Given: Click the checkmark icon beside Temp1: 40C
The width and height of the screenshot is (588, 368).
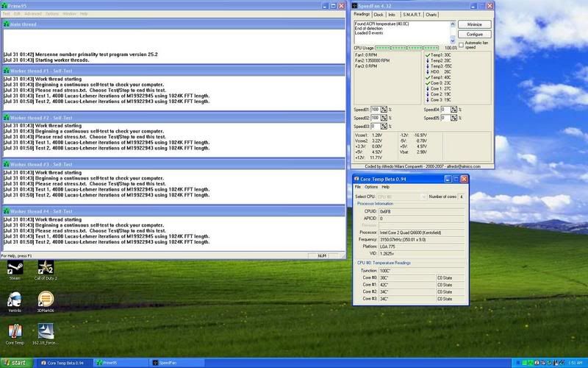Looking at the screenshot, I should pos(428,77).
